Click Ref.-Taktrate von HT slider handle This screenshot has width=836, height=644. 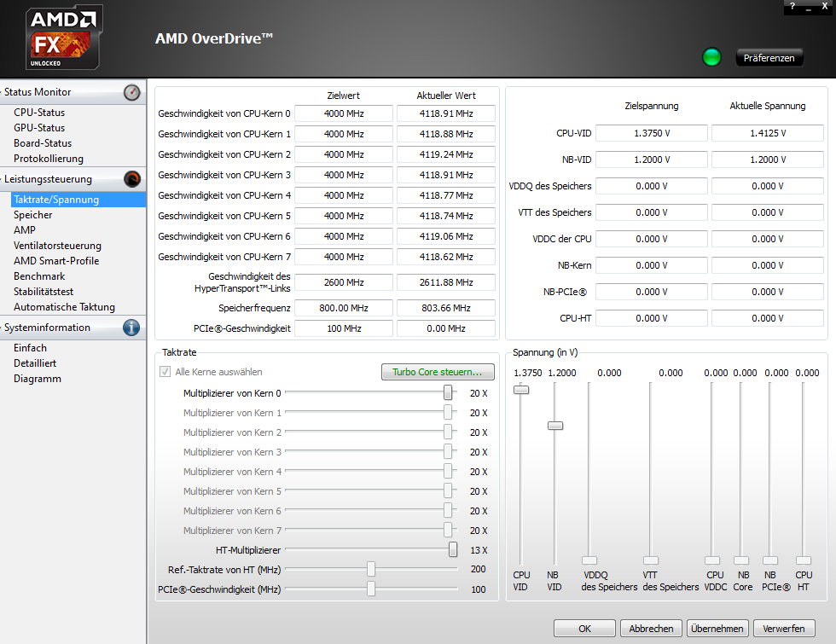coord(371,570)
